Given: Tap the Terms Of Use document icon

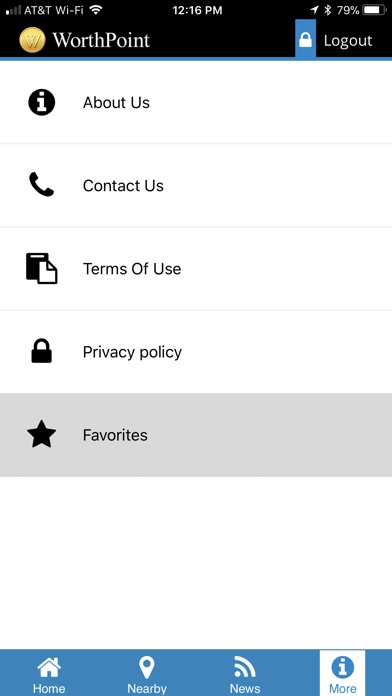Looking at the screenshot, I should (x=41, y=268).
